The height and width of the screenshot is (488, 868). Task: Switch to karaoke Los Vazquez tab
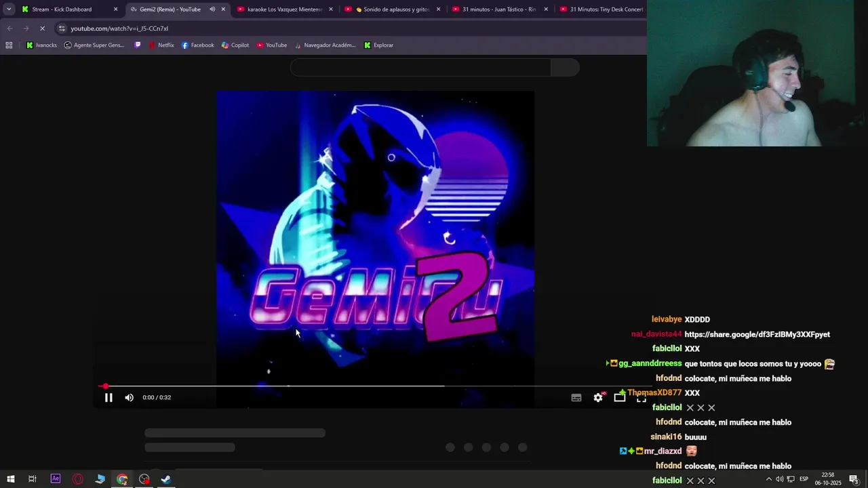tap(283, 9)
